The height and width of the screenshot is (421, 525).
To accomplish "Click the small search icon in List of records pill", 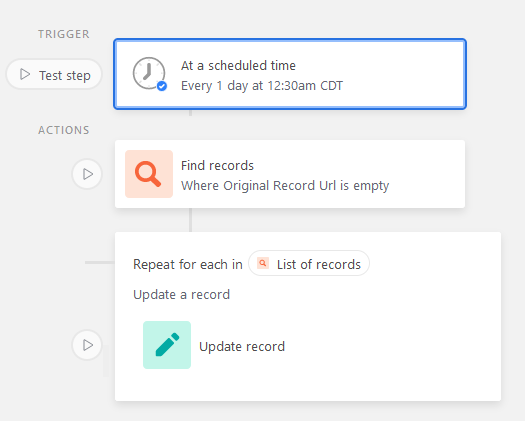I will (x=263, y=263).
